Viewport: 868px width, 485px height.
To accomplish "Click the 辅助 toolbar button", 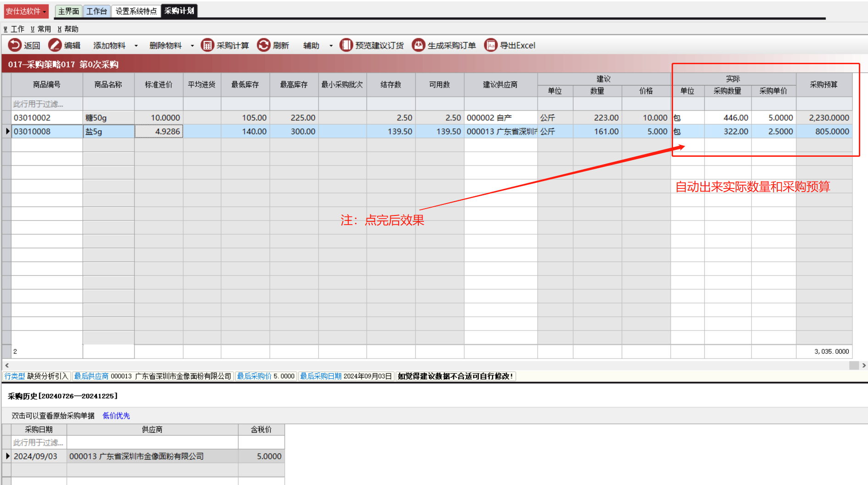I will click(x=311, y=45).
